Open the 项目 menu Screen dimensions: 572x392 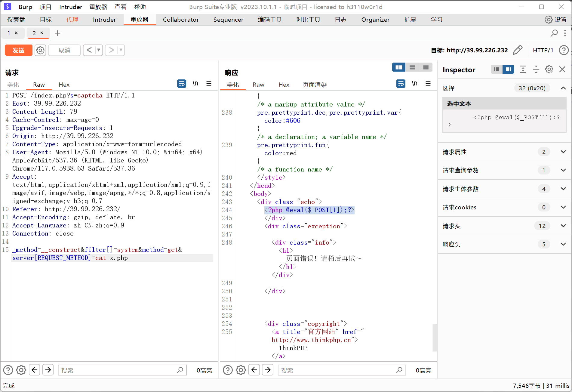click(45, 7)
